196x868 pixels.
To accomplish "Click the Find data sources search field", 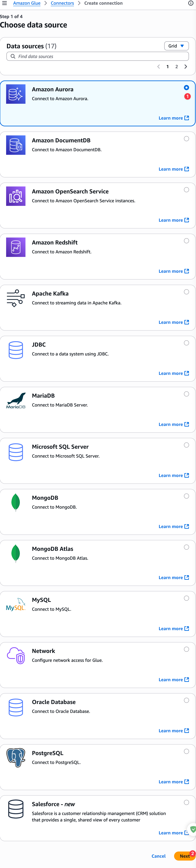I will click(x=98, y=56).
